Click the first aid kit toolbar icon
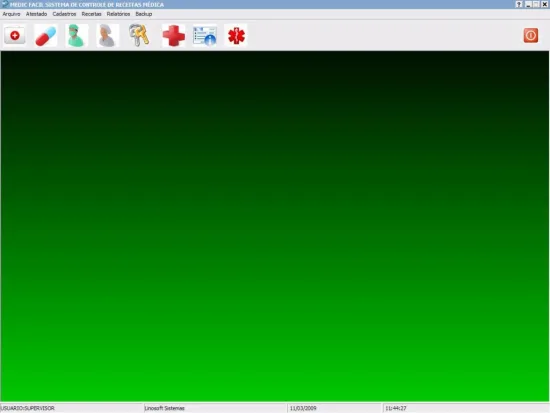 15,35
